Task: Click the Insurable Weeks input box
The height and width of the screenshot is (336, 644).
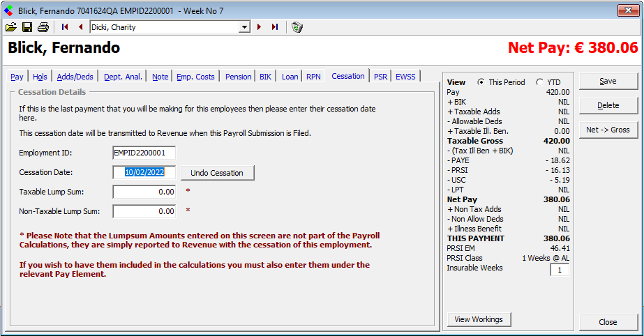Action: 559,270
